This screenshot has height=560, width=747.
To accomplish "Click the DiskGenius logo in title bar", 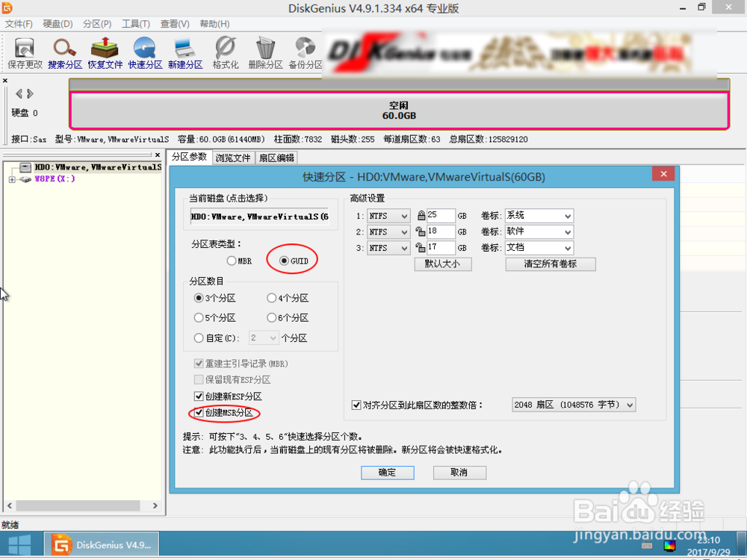I will [x=7, y=7].
